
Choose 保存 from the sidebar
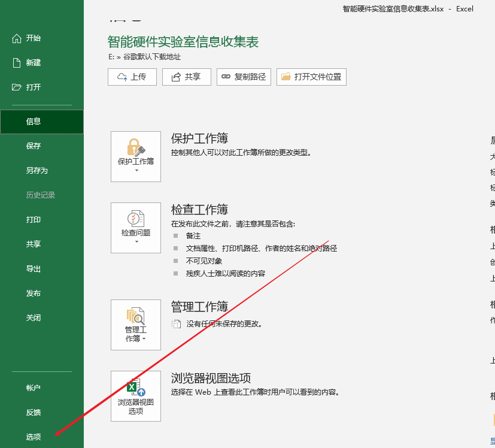[x=42, y=146]
